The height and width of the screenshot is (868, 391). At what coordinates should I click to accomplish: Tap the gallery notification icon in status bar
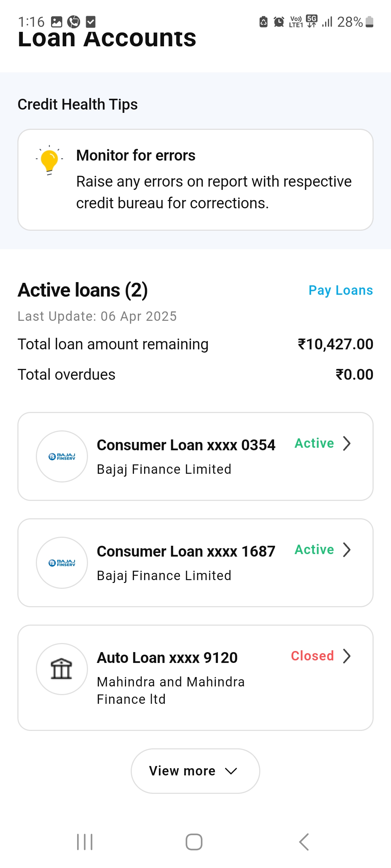coord(56,22)
